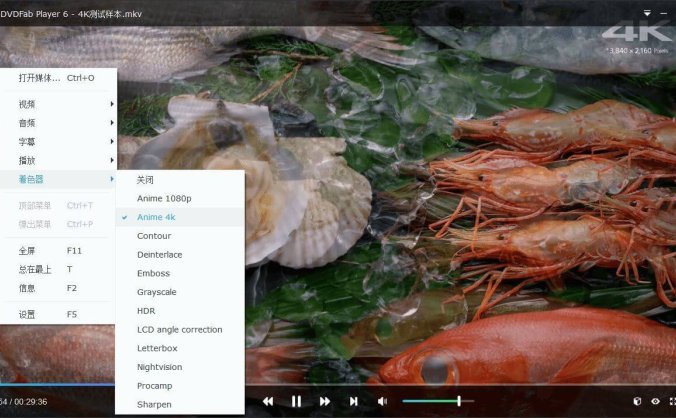Turn off shaders with 关闭 option
Screen dimensions: 676x418
pyautogui.click(x=145, y=179)
